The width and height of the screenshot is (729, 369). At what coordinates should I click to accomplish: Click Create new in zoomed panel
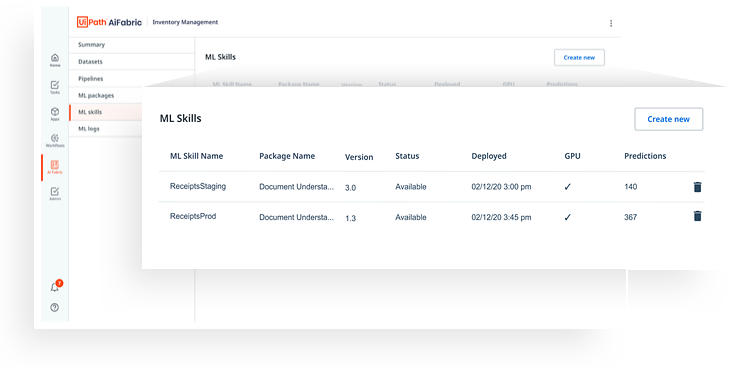[669, 119]
